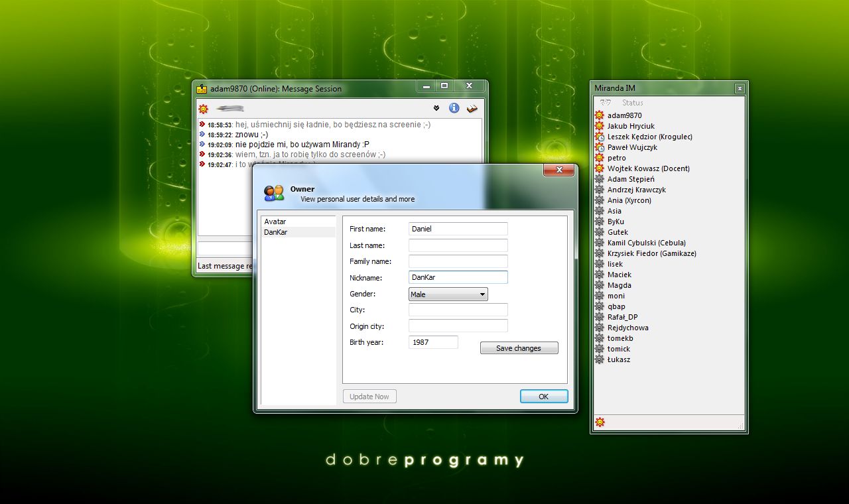The width and height of the screenshot is (849, 504).
Task: Close the Miranda IM contact list window
Action: [x=740, y=89]
